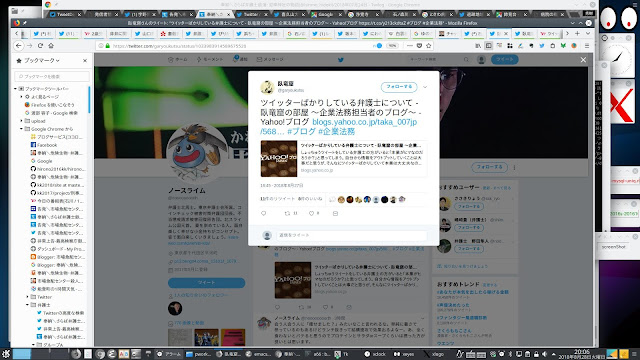The image size is (640, 360).
Task: Expand the Twitter bookmark folder
Action: point(28,297)
